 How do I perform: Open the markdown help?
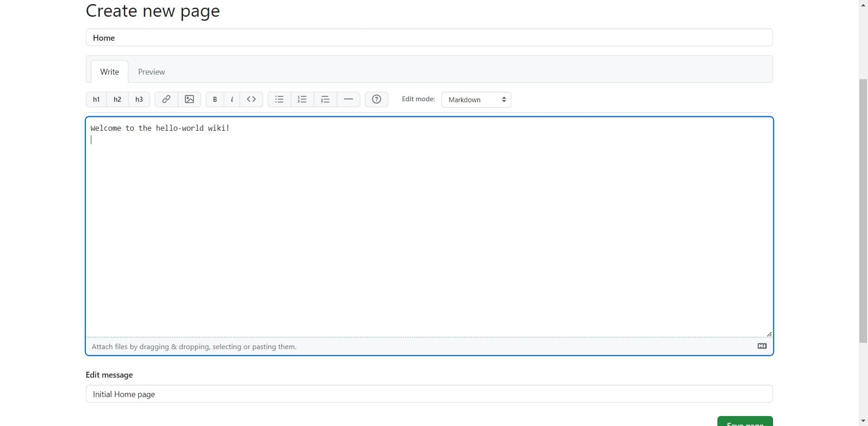[x=376, y=99]
